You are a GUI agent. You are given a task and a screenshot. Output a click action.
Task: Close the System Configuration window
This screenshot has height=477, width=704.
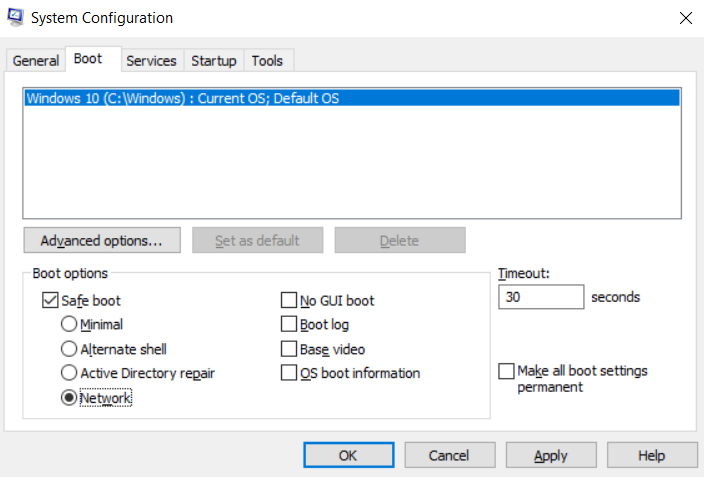pyautogui.click(x=686, y=18)
